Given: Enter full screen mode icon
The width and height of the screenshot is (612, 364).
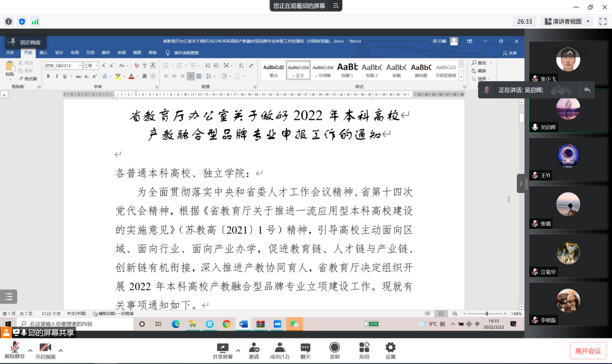Looking at the screenshot, I should tap(602, 21).
